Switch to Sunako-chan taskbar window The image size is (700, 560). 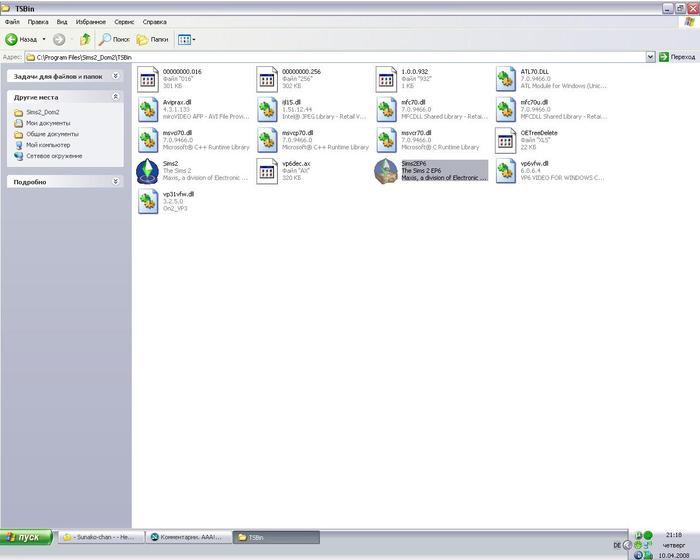(x=102, y=537)
